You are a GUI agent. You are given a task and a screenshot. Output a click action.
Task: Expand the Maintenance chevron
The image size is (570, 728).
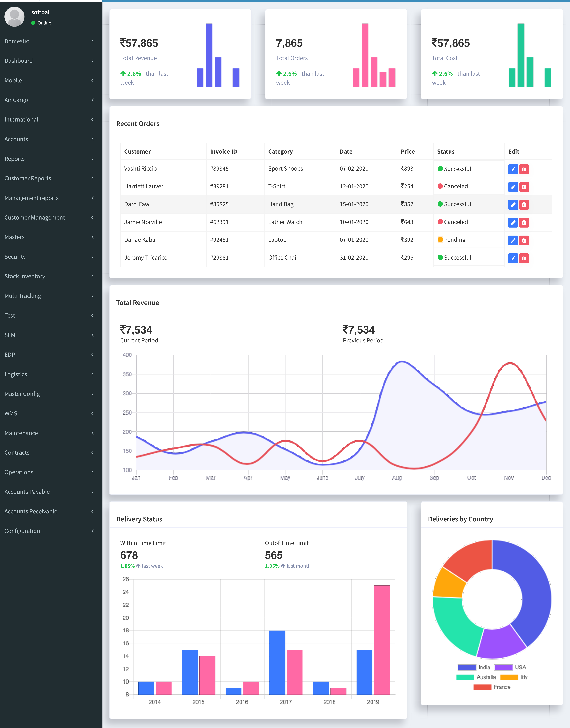tap(92, 433)
